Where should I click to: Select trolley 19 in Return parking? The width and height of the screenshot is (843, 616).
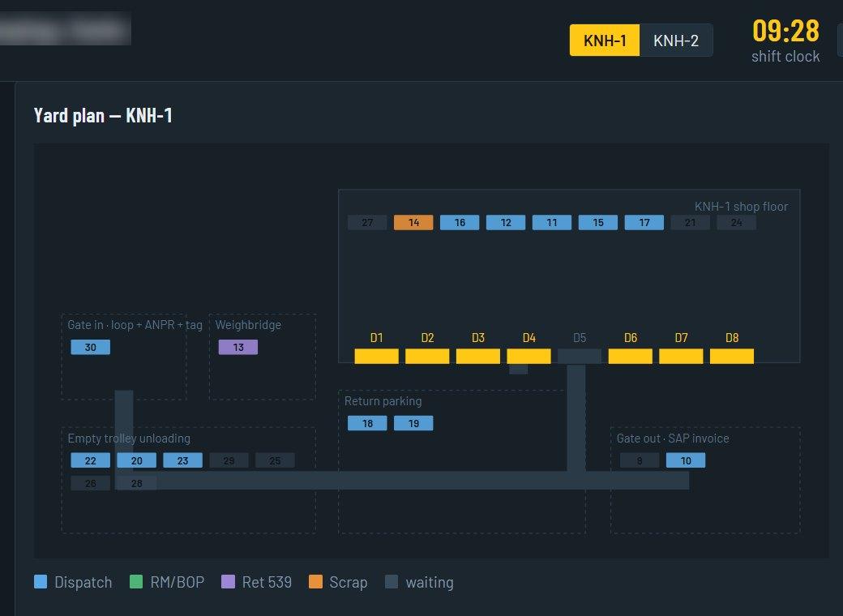pyautogui.click(x=413, y=424)
